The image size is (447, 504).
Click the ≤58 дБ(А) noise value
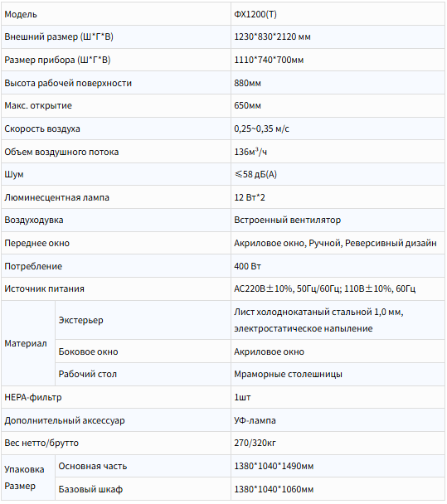point(255,175)
